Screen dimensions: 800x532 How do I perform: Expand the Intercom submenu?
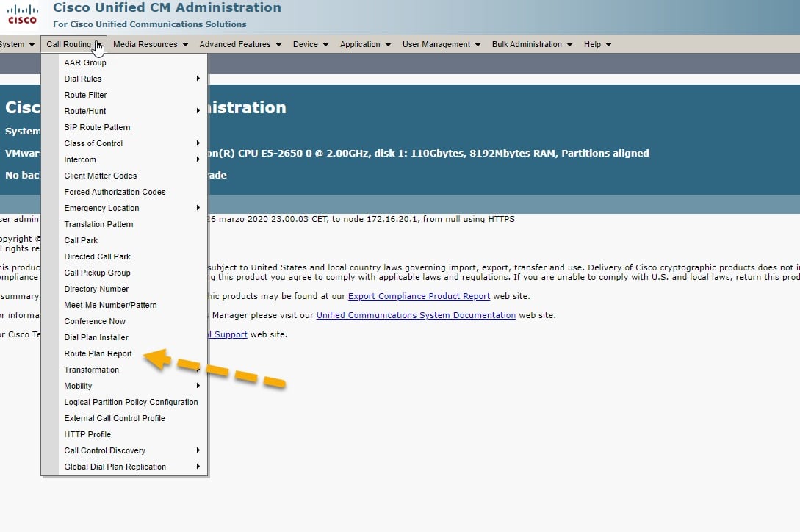133,159
